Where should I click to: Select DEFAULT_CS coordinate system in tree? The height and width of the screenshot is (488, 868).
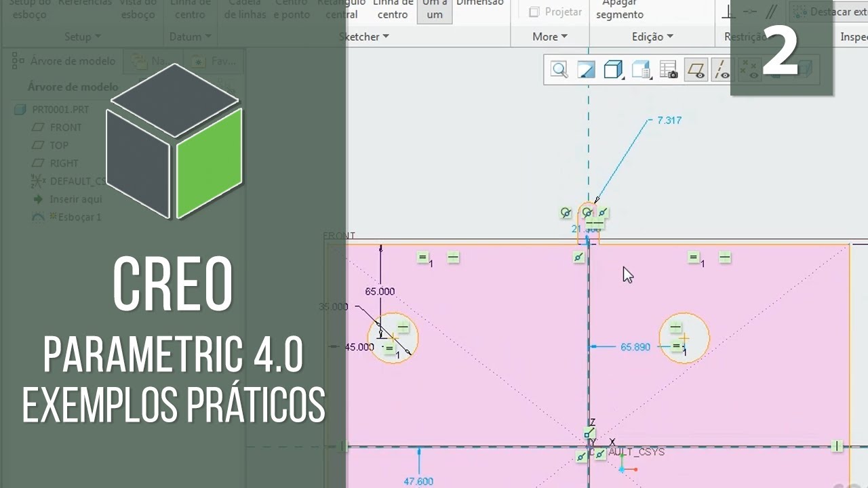pos(70,181)
